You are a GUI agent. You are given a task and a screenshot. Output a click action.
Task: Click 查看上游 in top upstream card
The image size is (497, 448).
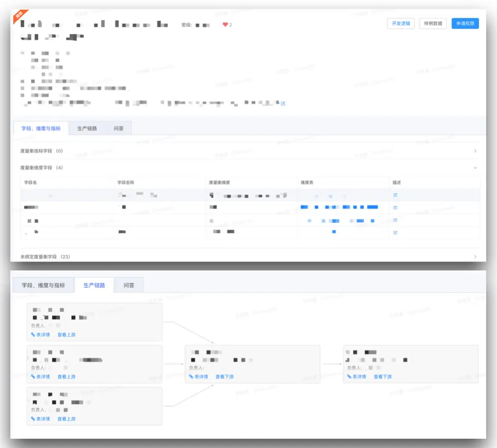pyautogui.click(x=67, y=334)
